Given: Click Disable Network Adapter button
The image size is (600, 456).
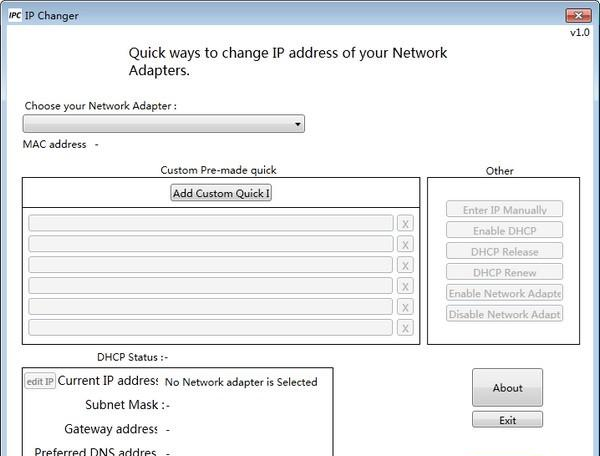Looking at the screenshot, I should click(x=504, y=314).
